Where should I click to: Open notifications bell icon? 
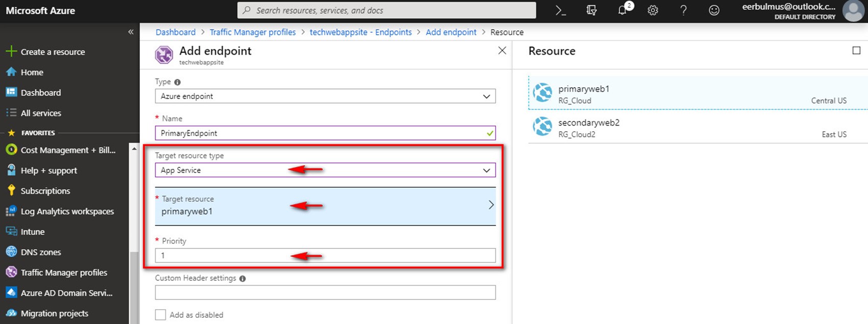pyautogui.click(x=623, y=10)
